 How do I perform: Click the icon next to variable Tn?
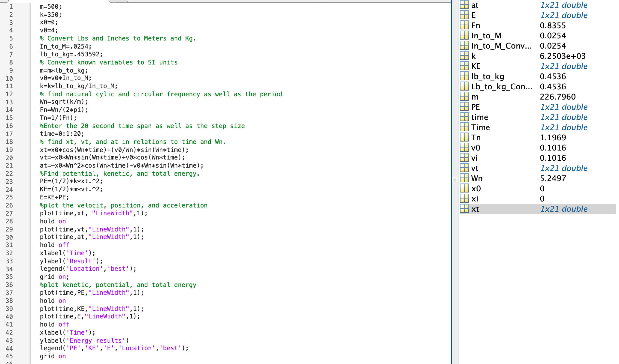(464, 138)
